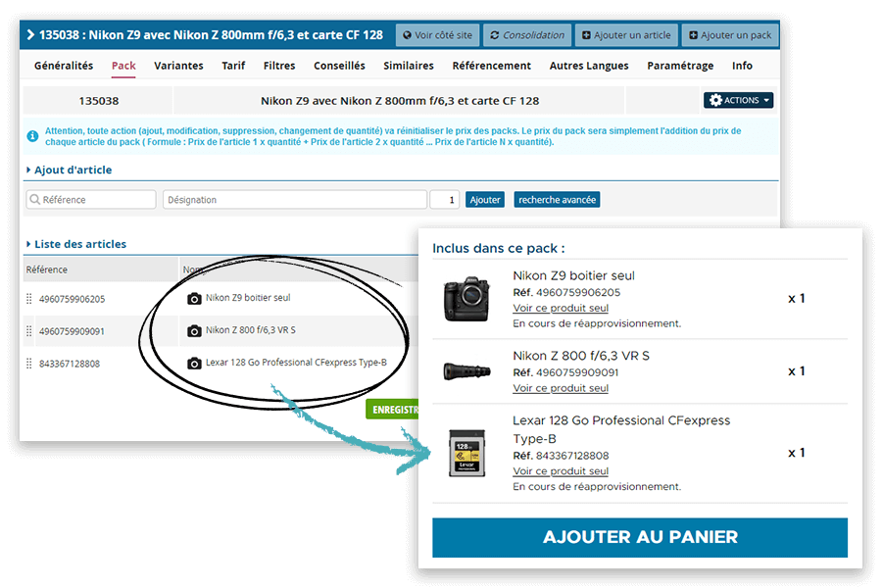
Task: Click the x 1 quantity for Nikon Z9 boitier seul
Action: pos(797,298)
